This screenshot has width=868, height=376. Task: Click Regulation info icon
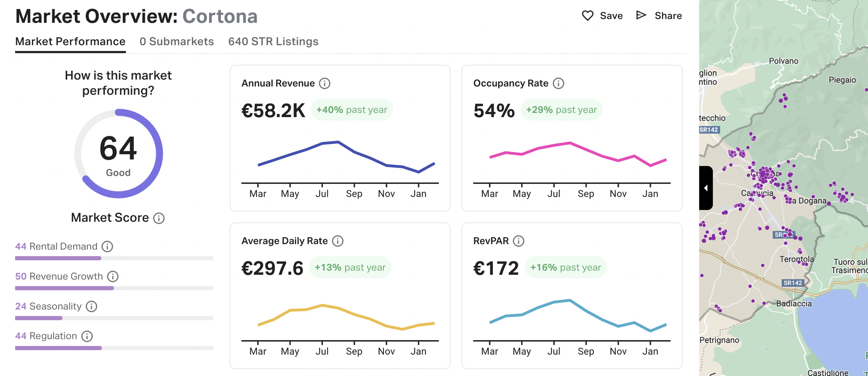(87, 336)
